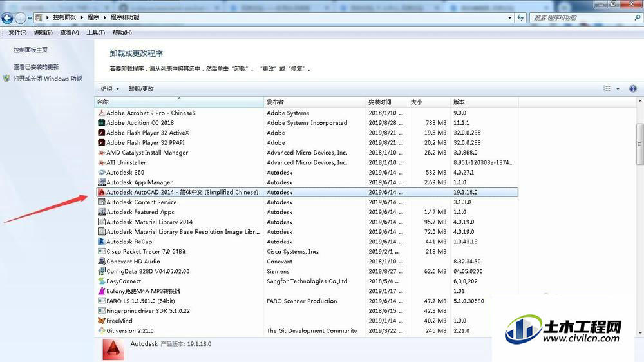Viewport: 644px width, 362px height.
Task: Click the scrollbar down arrow
Action: (x=639, y=333)
